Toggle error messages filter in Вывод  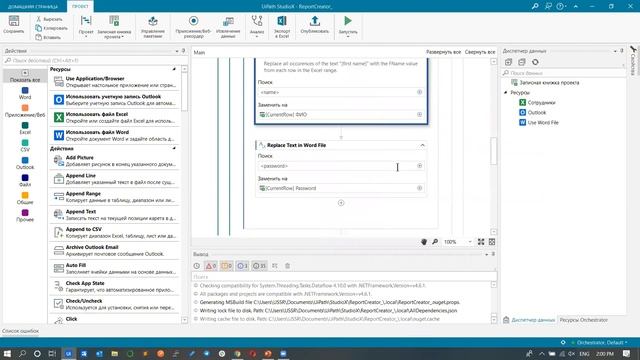(211, 266)
